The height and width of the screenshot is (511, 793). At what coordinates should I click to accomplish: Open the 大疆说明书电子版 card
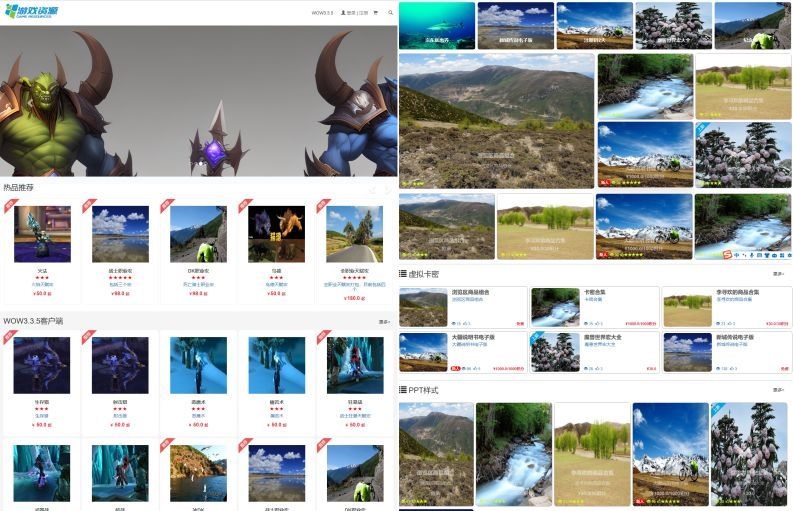click(x=463, y=352)
